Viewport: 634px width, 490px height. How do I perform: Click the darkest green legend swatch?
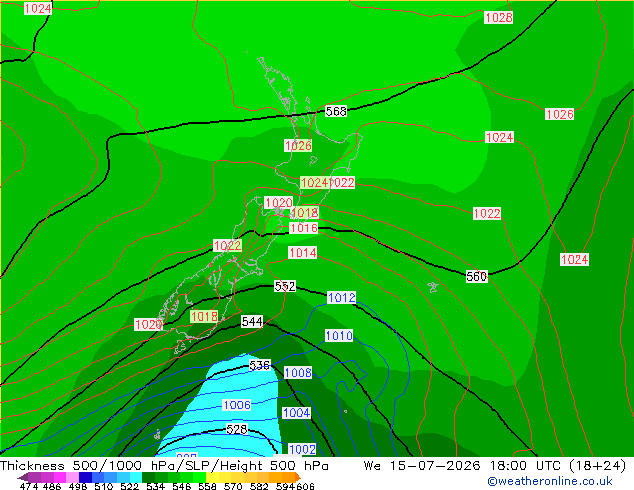148,477
